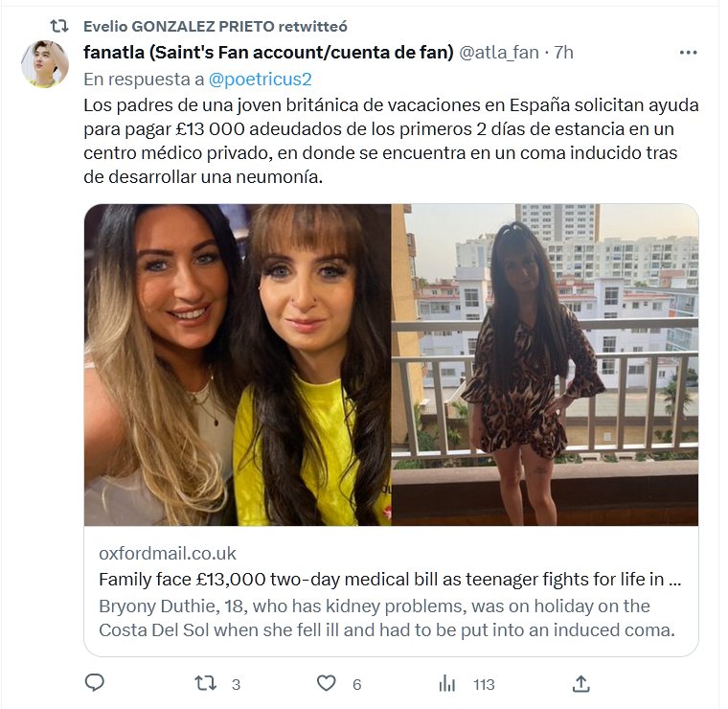Open the @atla_fan handle
This screenshot has width=728, height=709.
[x=499, y=53]
